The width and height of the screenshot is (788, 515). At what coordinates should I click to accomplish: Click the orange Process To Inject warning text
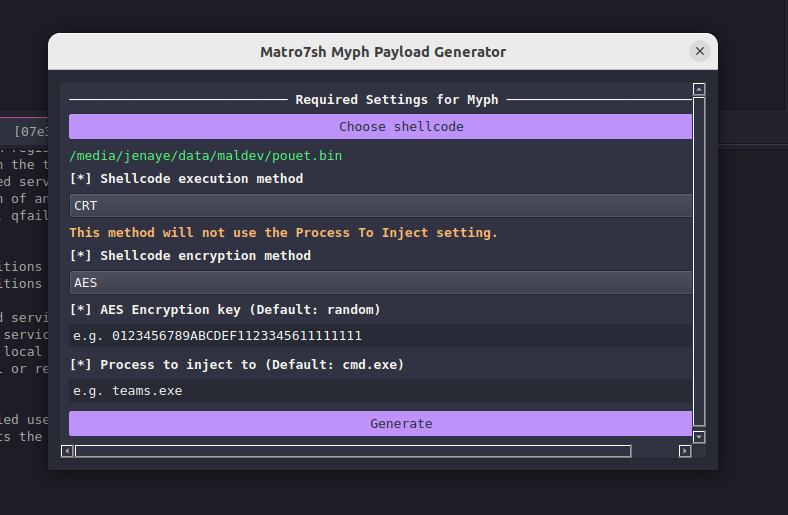pos(283,232)
